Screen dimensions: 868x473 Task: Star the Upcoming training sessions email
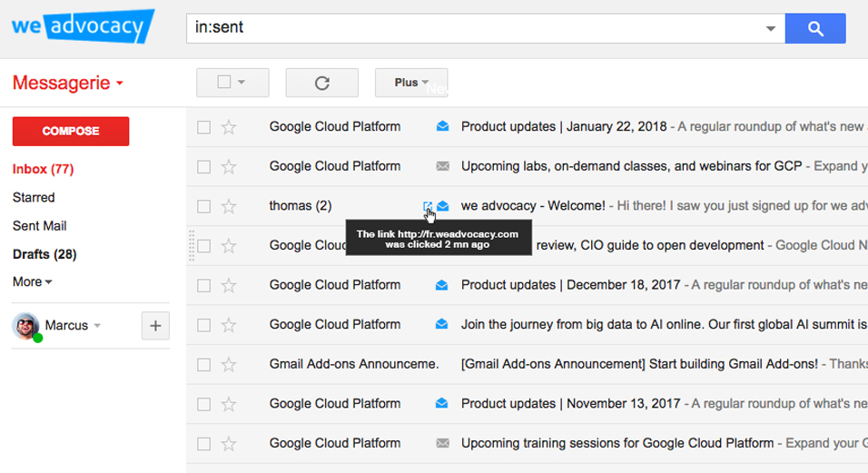click(x=229, y=444)
